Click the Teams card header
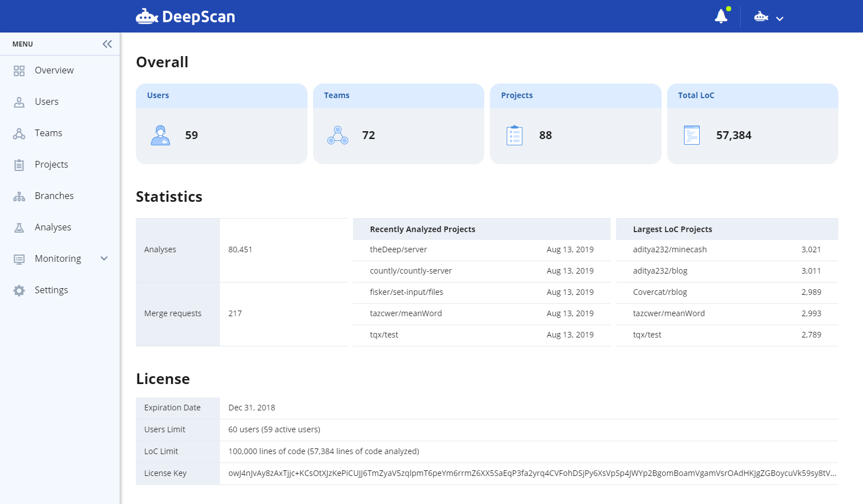 tap(398, 96)
